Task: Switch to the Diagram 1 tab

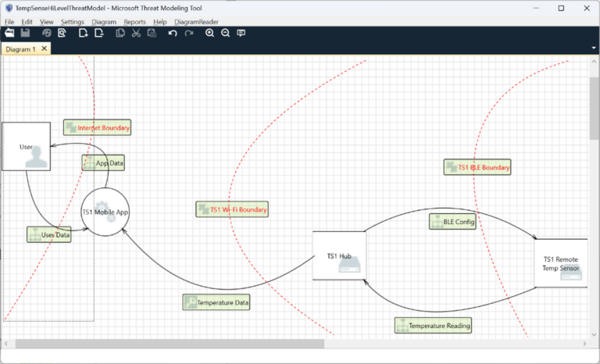Action: 20,48
